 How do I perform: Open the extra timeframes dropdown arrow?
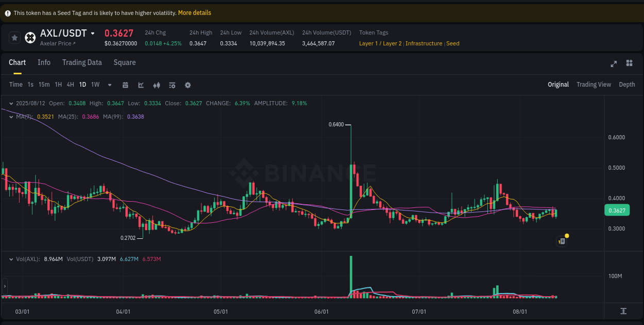[109, 85]
